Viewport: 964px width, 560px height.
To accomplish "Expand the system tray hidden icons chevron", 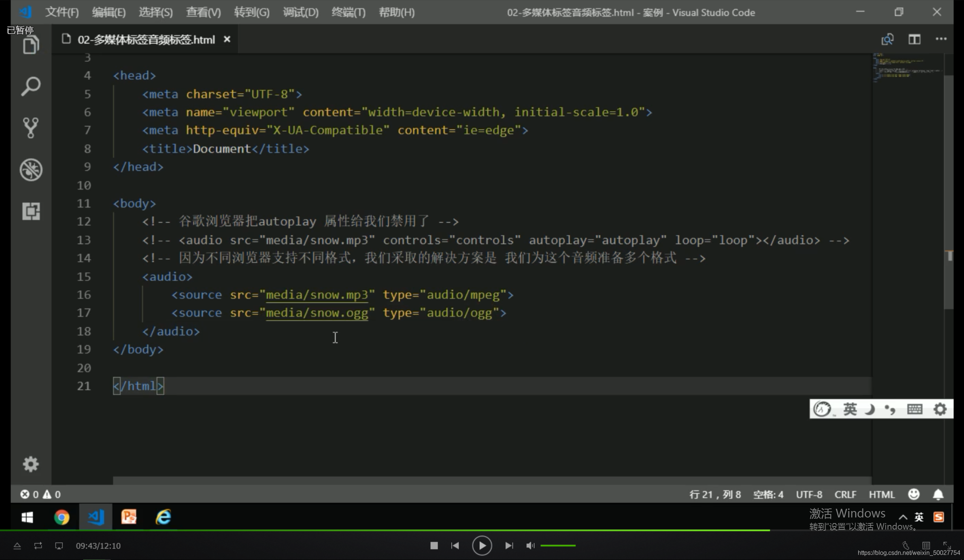I will tap(903, 517).
